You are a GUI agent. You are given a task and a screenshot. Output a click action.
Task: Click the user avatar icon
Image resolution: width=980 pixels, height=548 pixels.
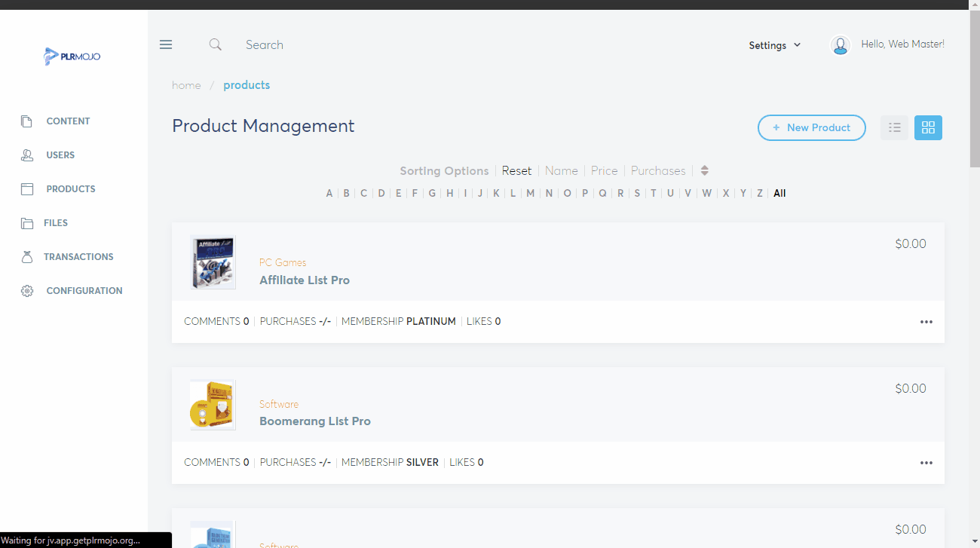point(840,45)
